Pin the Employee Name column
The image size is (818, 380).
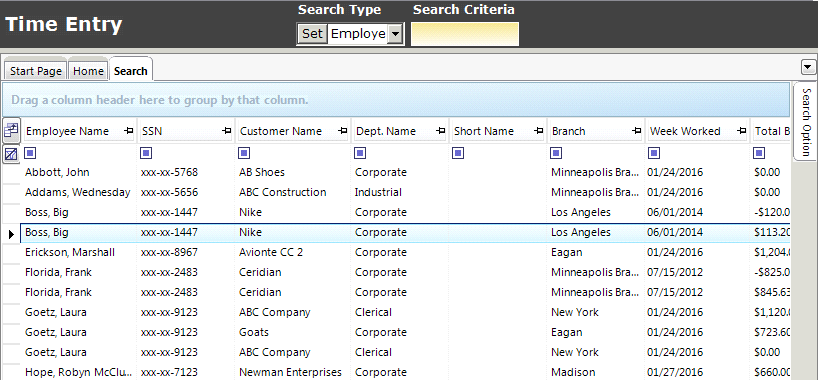pos(128,131)
